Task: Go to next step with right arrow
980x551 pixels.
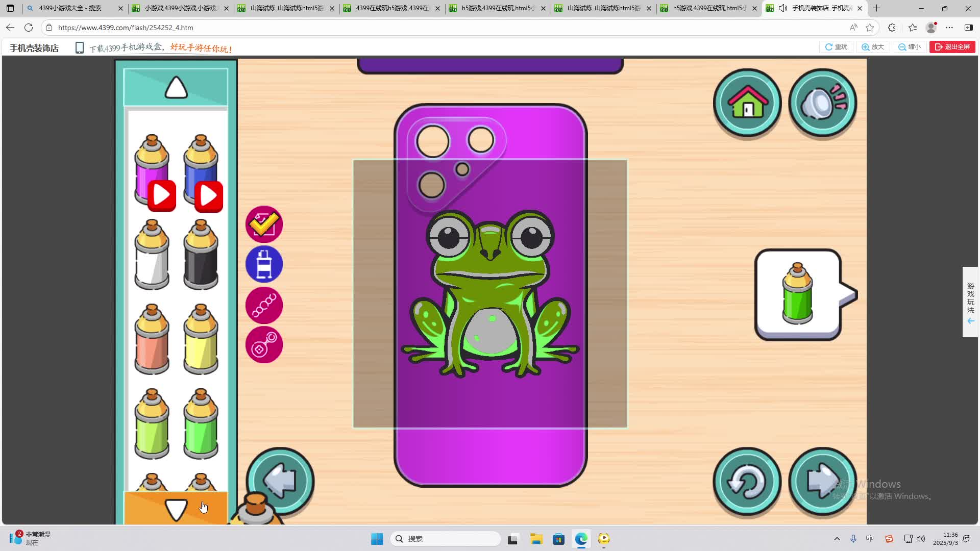Action: tap(822, 481)
